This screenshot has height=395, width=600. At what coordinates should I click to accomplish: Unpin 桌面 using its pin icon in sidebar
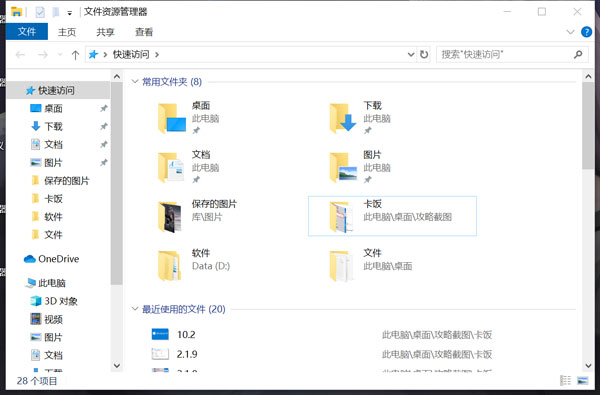103,108
